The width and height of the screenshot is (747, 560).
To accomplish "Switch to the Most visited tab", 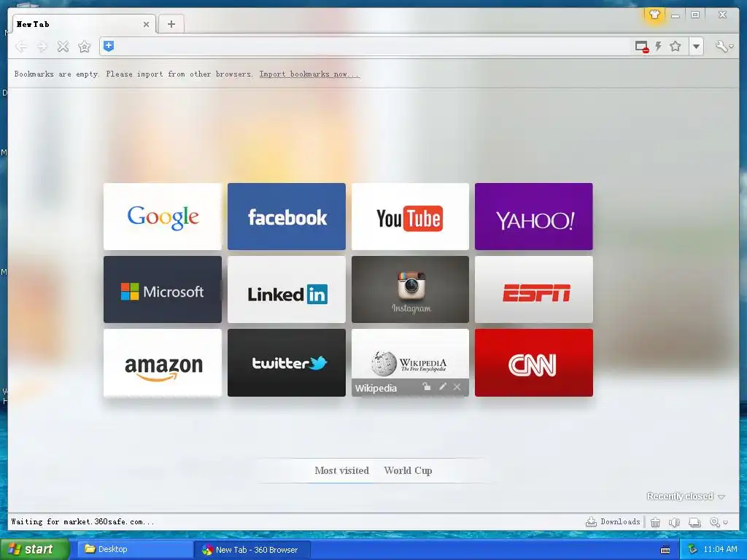I will click(x=341, y=470).
